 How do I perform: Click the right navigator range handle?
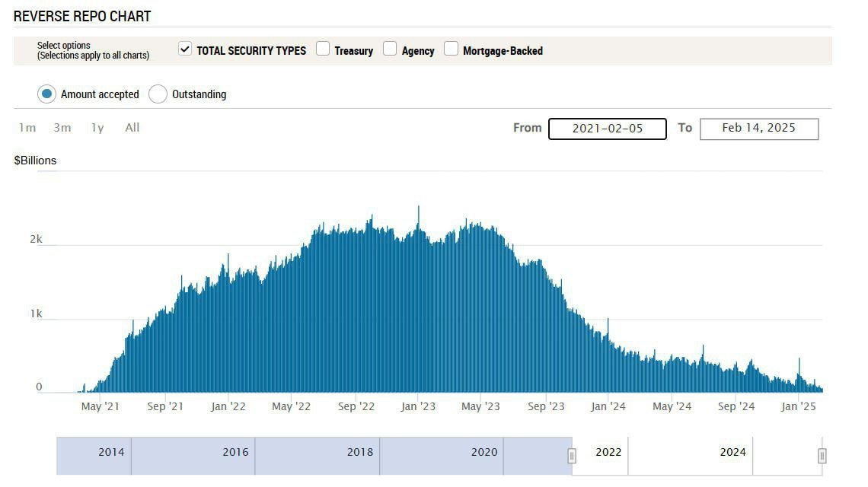pyautogui.click(x=822, y=456)
